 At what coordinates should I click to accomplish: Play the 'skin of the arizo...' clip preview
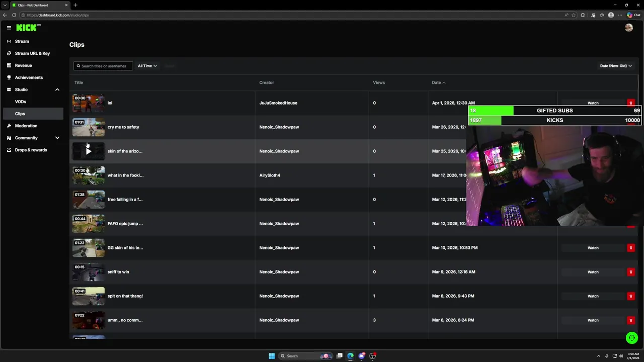[89, 151]
